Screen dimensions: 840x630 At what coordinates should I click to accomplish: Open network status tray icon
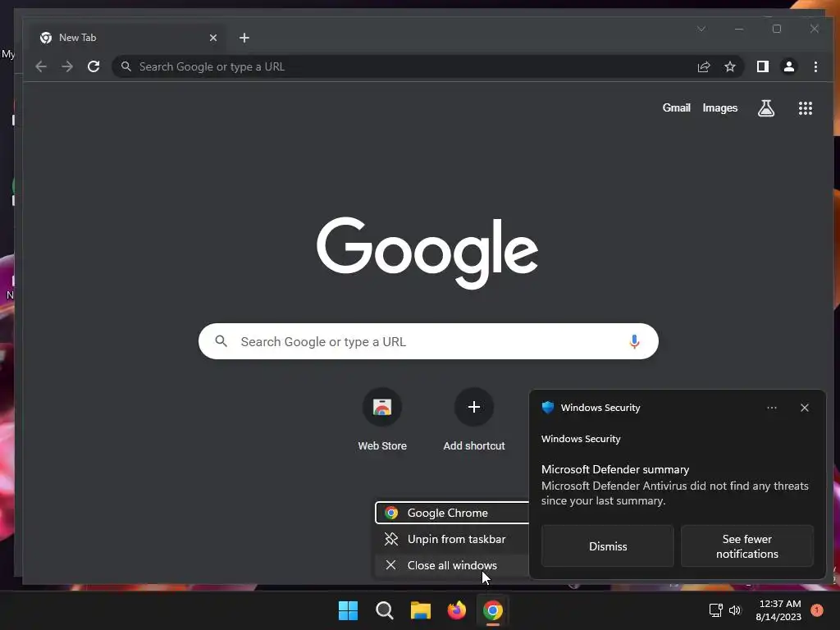[x=715, y=610]
